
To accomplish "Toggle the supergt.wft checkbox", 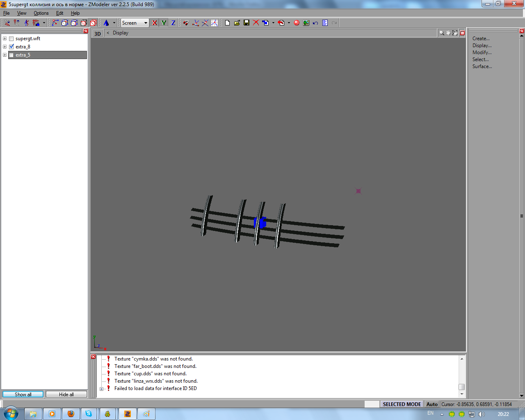I will [x=11, y=39].
